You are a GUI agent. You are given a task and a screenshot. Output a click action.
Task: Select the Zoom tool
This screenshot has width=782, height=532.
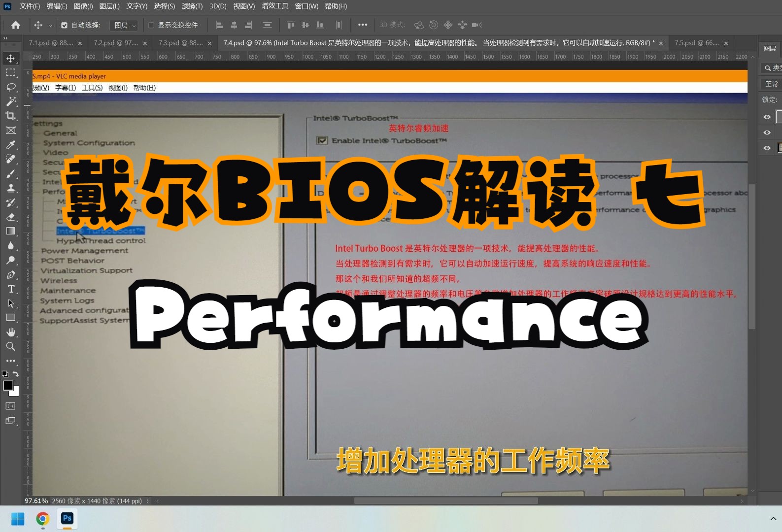click(x=10, y=347)
